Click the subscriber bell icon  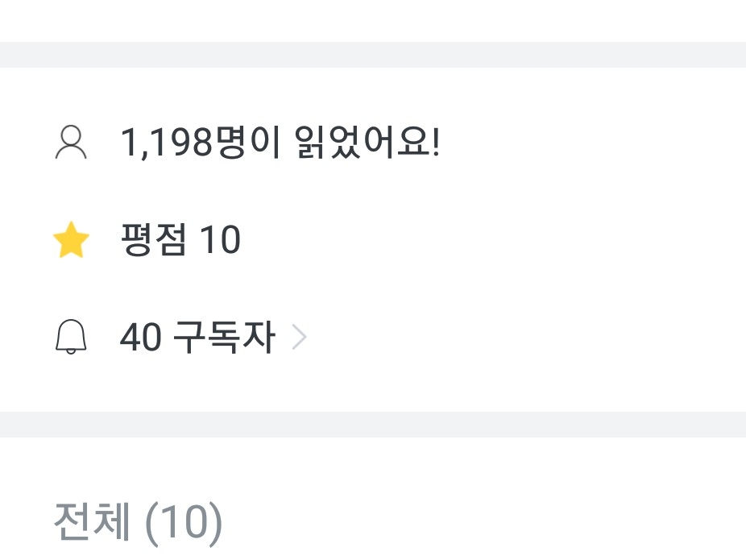click(71, 338)
